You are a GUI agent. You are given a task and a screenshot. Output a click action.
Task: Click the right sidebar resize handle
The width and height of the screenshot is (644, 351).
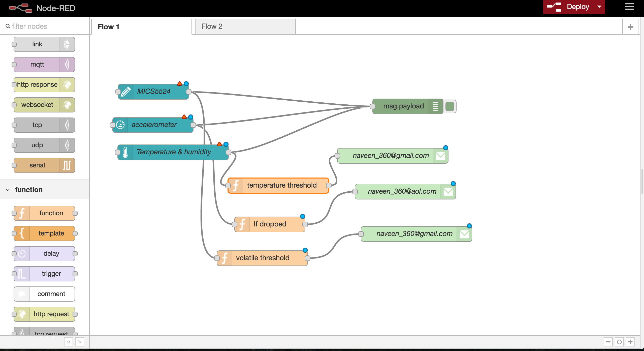[642, 182]
